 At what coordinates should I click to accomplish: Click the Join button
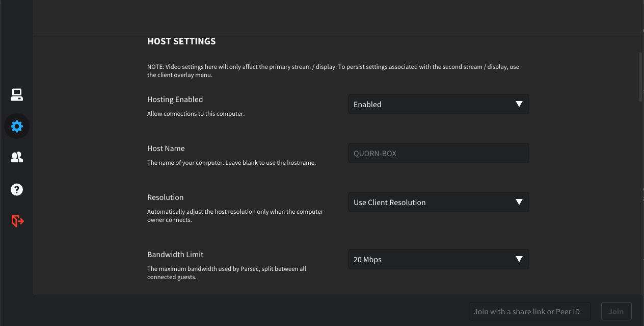tap(616, 311)
